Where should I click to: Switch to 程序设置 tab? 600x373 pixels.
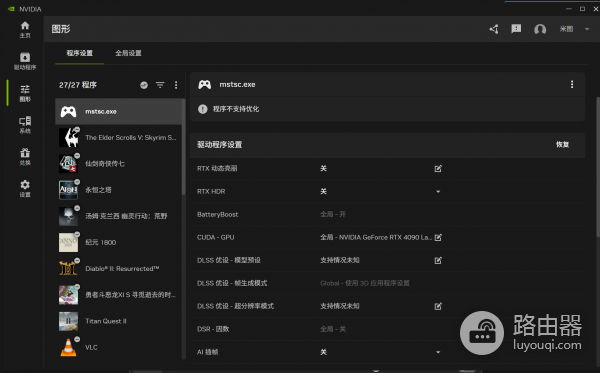click(x=80, y=53)
